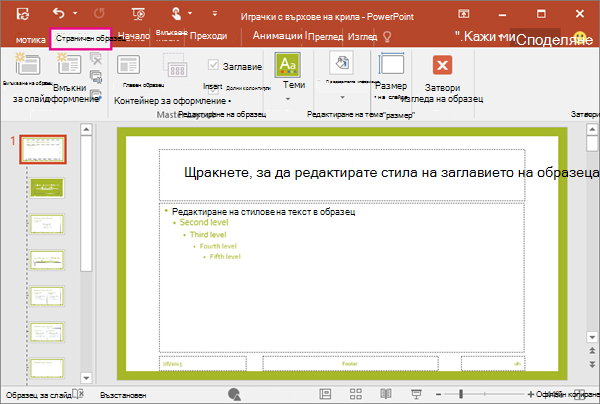Close master view with Затвори button
This screenshot has height=404, width=600.
442,65
